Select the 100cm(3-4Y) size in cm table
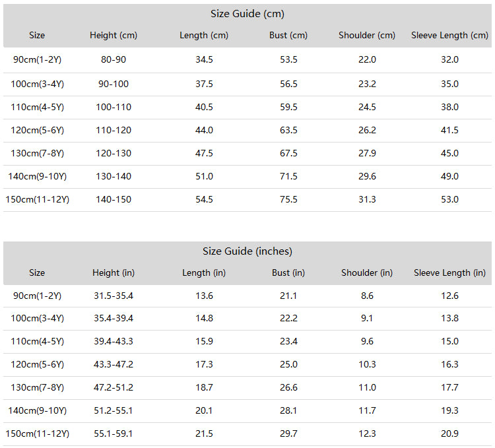Viewport: 495px width, 448px height. tap(37, 84)
